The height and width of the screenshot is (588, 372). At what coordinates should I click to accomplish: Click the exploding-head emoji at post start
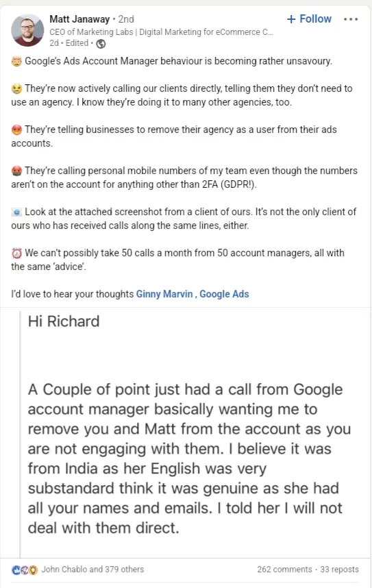16,61
